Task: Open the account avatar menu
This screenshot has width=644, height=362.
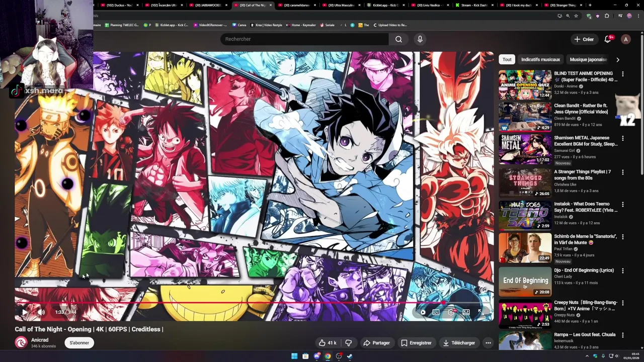Action: pyautogui.click(x=625, y=39)
